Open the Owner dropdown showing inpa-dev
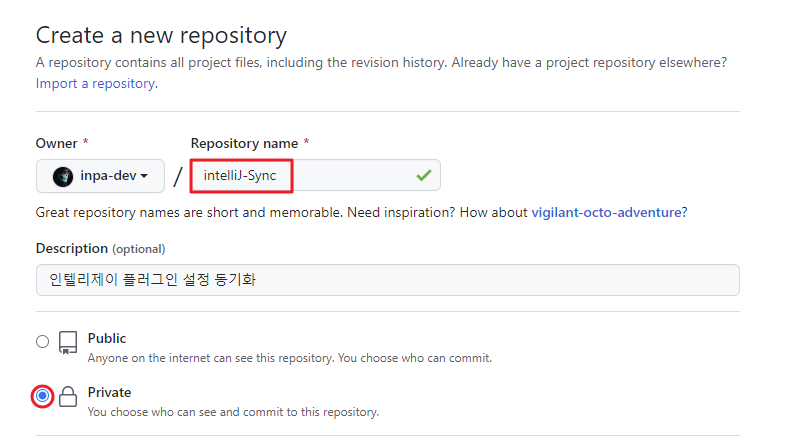This screenshot has height=438, width=794. coord(100,176)
